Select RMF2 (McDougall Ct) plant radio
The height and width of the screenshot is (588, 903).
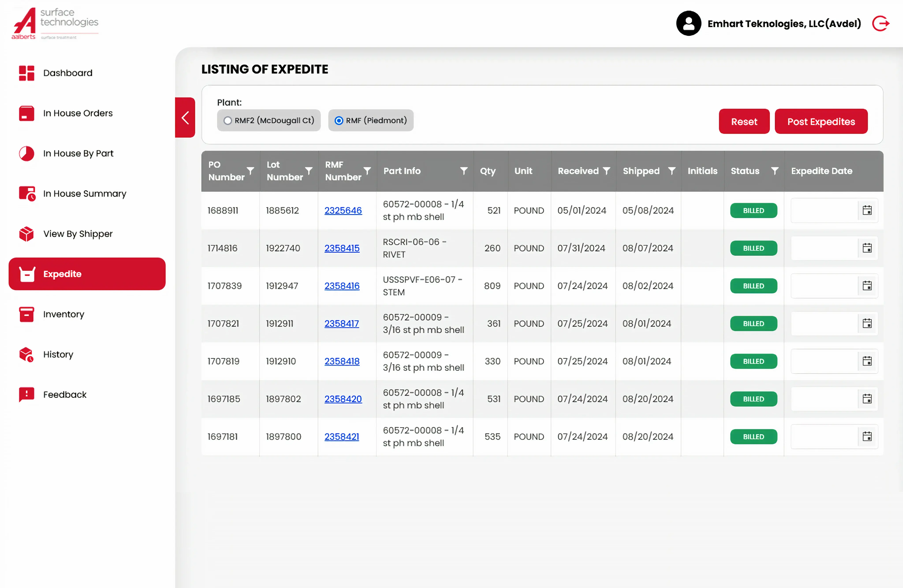coord(228,121)
